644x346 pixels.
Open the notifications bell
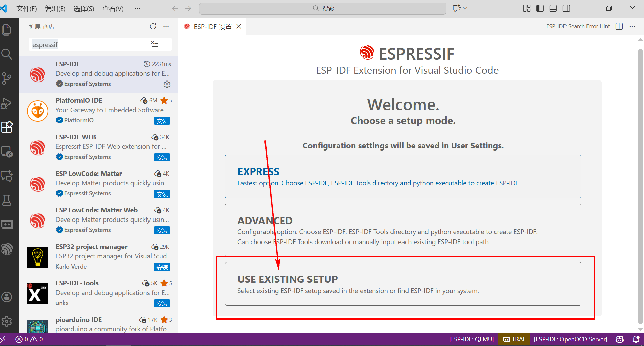pyautogui.click(x=636, y=339)
